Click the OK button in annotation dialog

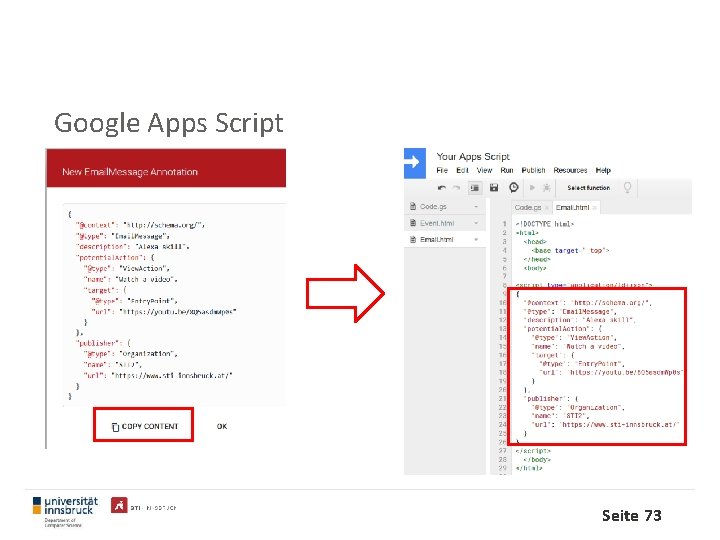coord(222,427)
